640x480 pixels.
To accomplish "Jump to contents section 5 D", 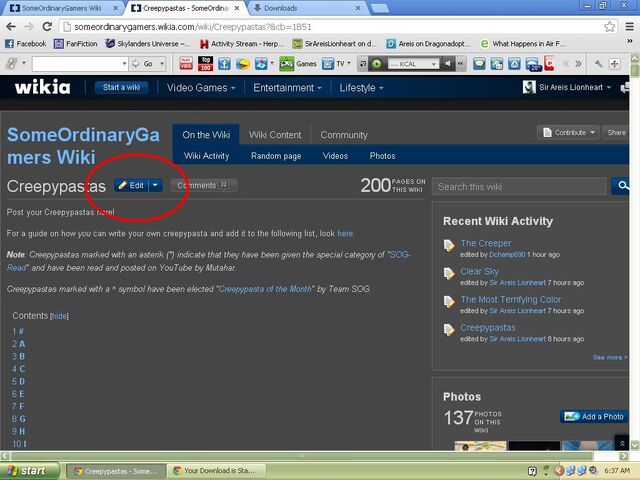I will pos(19,381).
